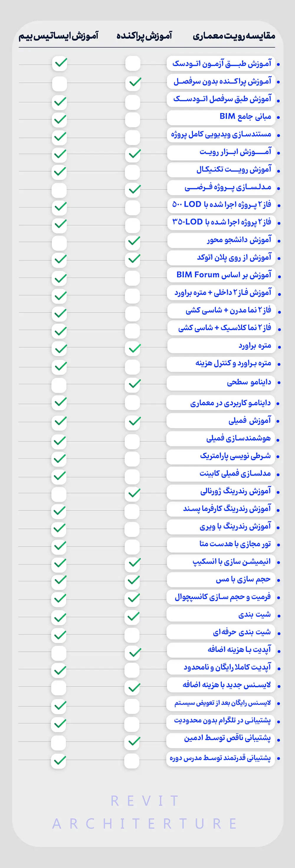295x868 pixels.
Task: Click the فاز ۲ پروژه اجرا شده با LOD 500 label
Action: 221,205
